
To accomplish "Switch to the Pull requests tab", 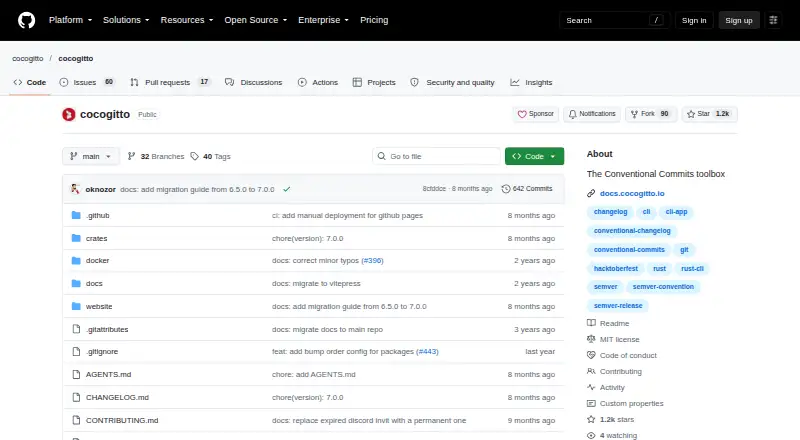I will coord(170,82).
